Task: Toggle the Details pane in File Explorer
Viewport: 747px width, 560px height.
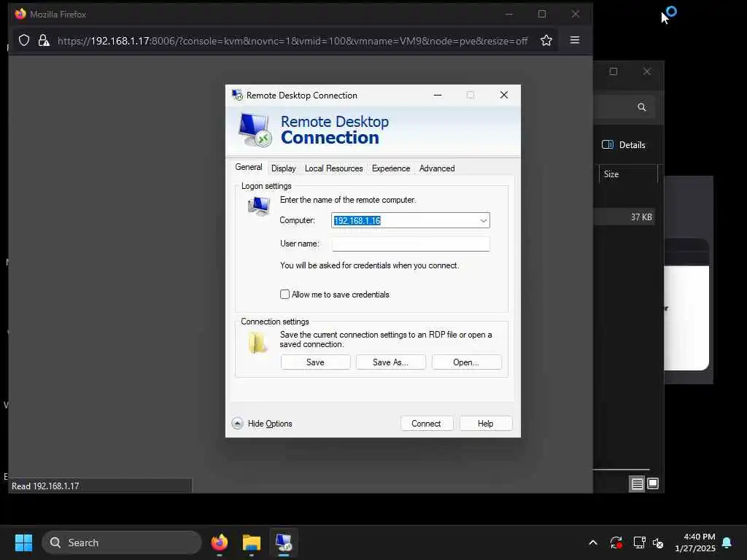Action: point(624,145)
